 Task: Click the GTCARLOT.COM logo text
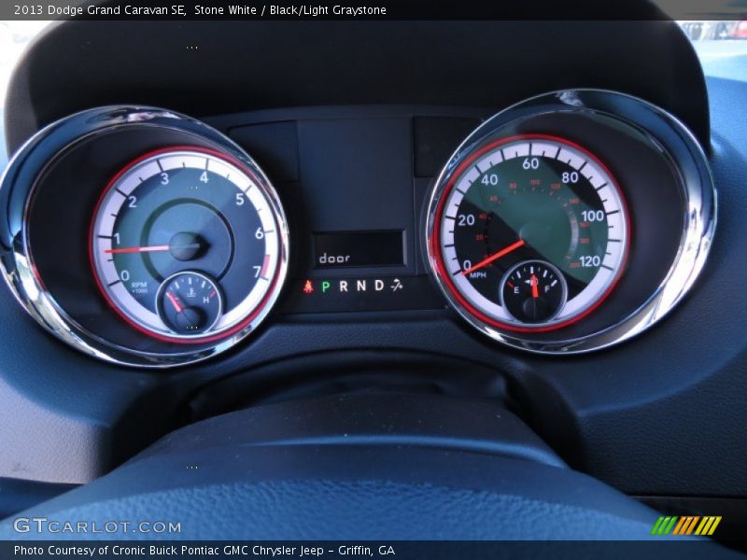pos(97,526)
